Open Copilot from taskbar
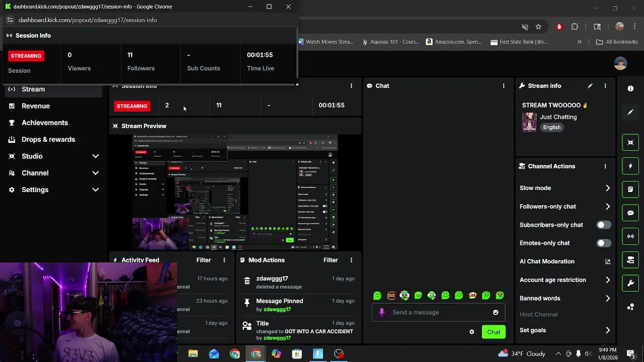Viewport: 644px width, 362px height. click(x=276, y=354)
